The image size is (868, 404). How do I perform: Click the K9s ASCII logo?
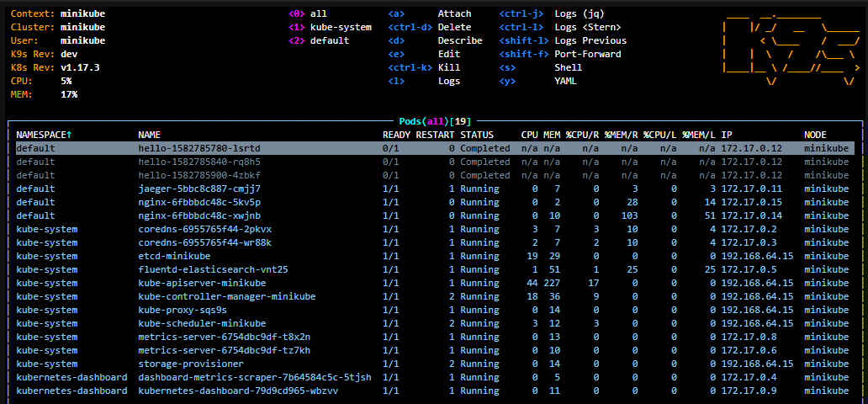point(791,48)
